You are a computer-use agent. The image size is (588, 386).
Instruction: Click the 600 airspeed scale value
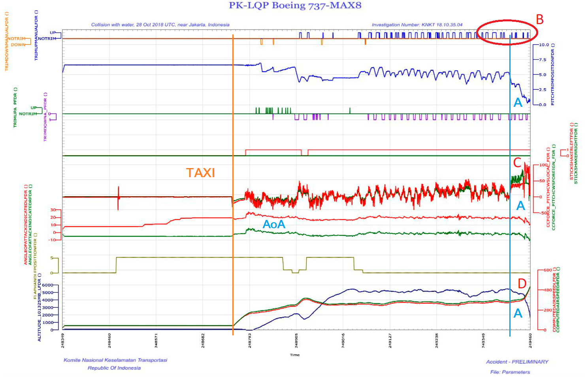(548, 270)
